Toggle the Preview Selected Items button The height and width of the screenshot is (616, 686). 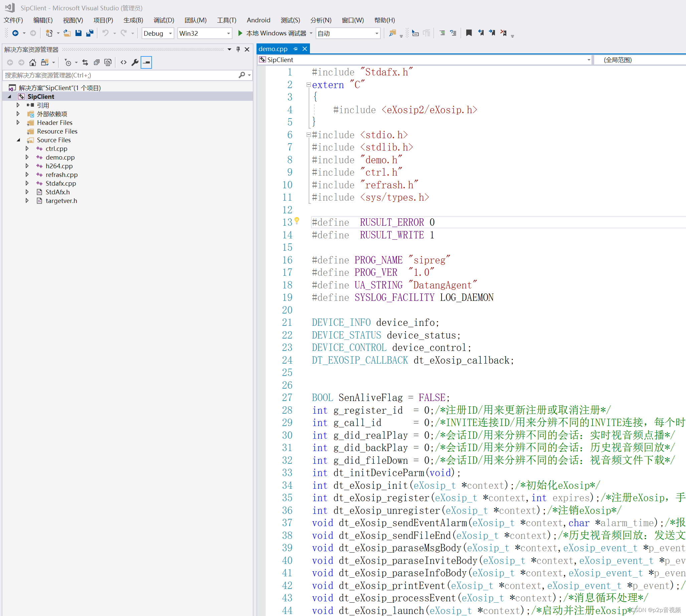[146, 63]
